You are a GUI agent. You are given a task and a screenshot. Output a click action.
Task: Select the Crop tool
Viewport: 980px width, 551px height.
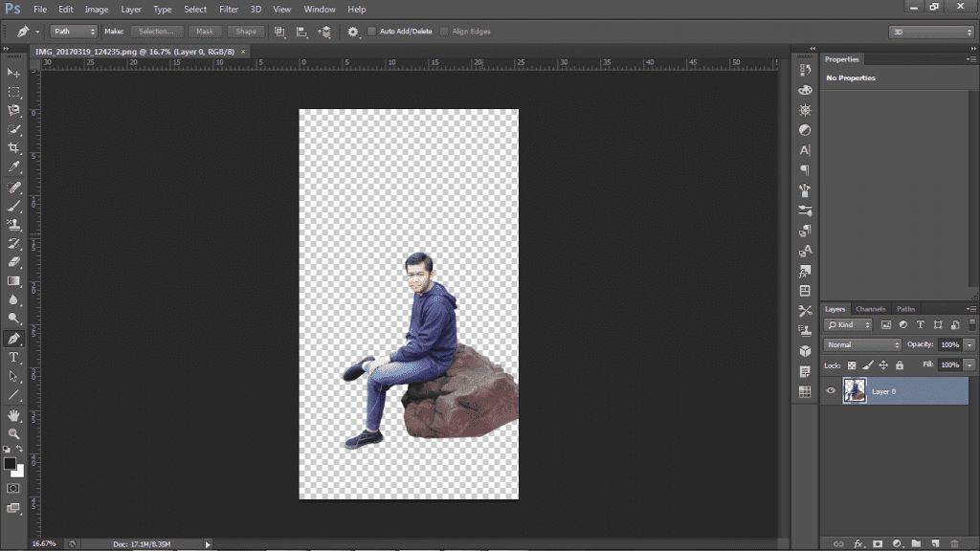13,148
